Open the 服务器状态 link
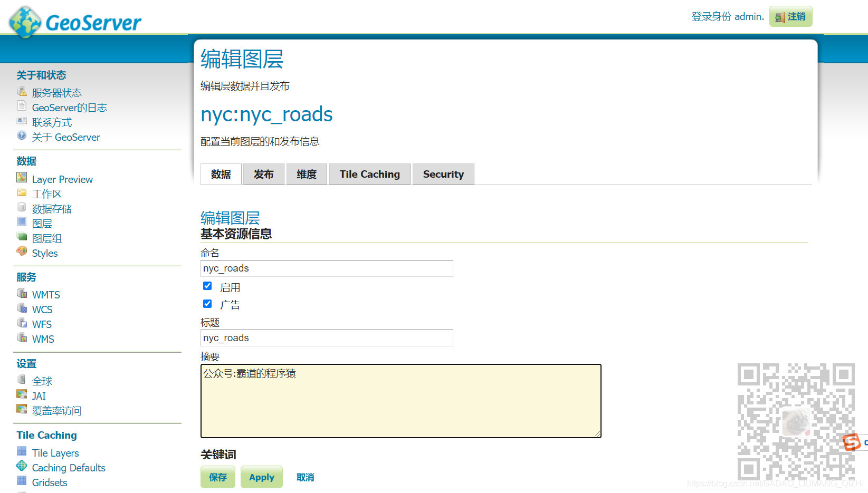This screenshot has width=868, height=493. 57,93
